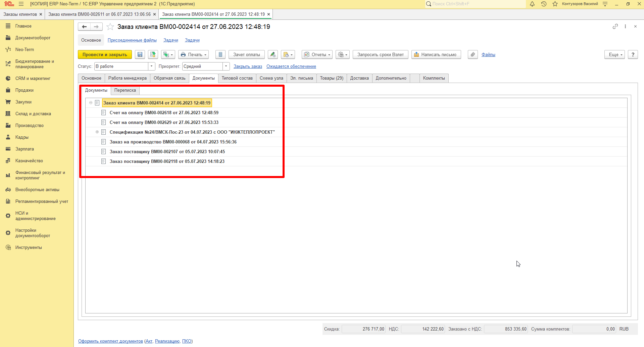Viewport: 644px width, 347px height.
Task: Open the Закрыть заказ link
Action: 248,67
